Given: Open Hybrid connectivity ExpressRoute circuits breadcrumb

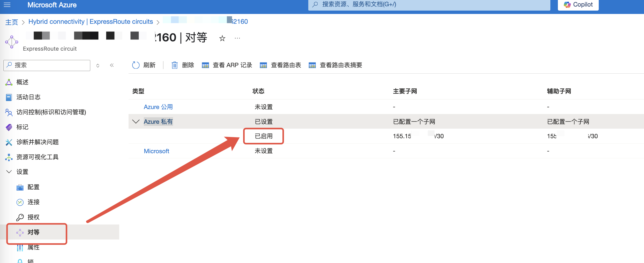Looking at the screenshot, I should point(91,22).
